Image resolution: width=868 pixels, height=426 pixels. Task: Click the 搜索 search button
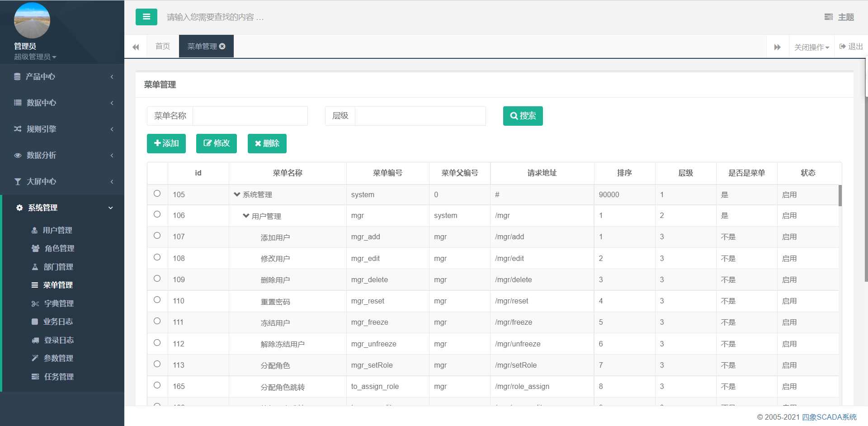coord(523,116)
